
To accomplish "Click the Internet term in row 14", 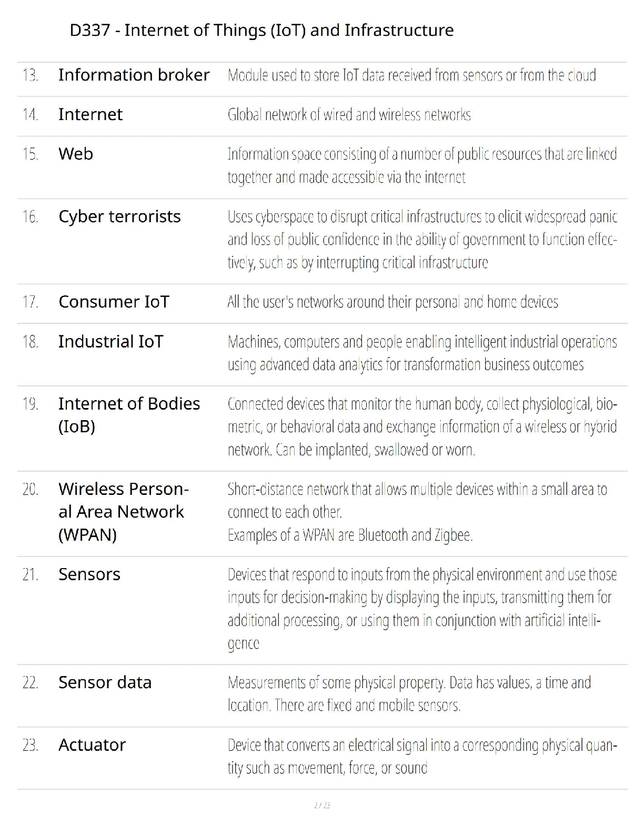I will click(x=90, y=114).
